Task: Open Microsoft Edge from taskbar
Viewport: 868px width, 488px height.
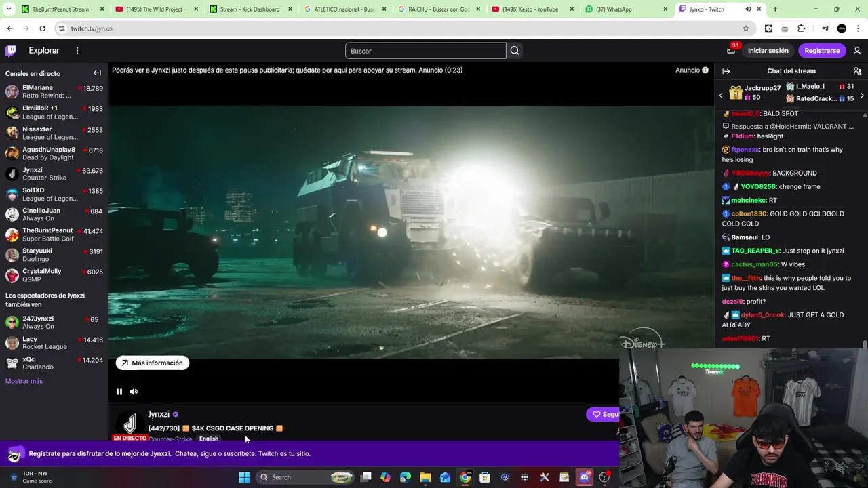Action: [406, 477]
